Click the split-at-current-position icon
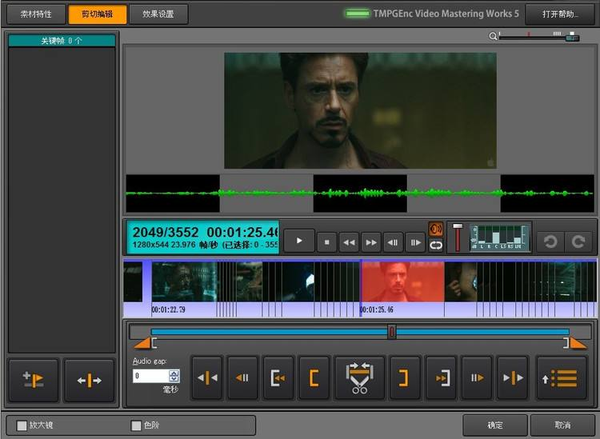The width and height of the screenshot is (600, 439). tap(89, 380)
